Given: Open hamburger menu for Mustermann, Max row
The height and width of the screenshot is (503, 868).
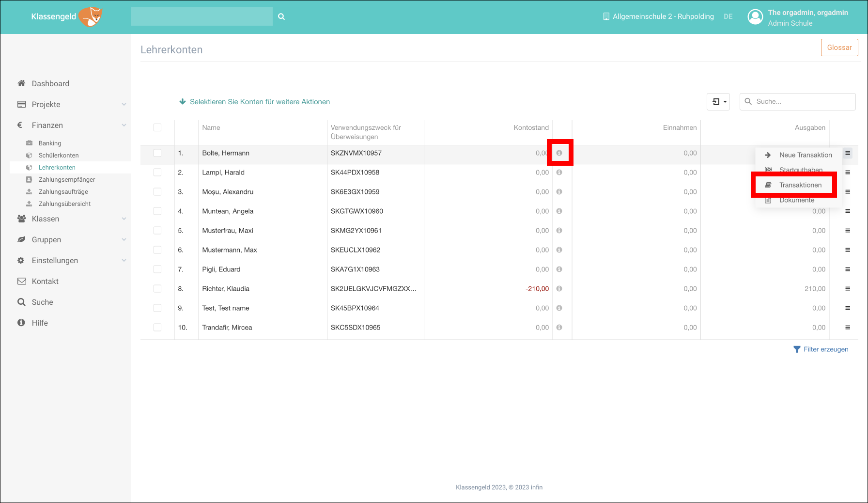Looking at the screenshot, I should [x=848, y=250].
